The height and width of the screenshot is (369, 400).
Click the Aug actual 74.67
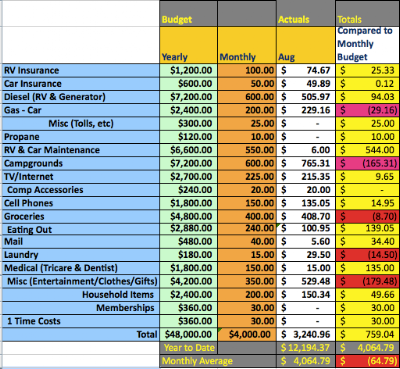[x=306, y=70]
